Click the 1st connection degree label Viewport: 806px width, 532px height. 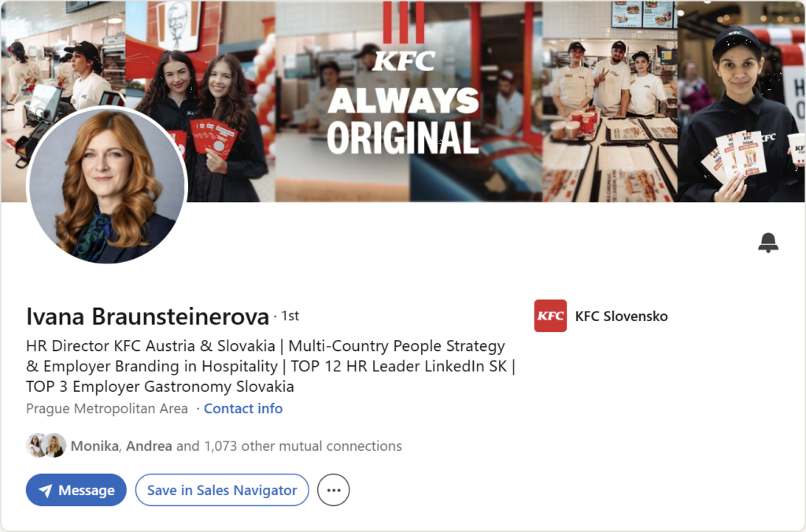(x=290, y=316)
